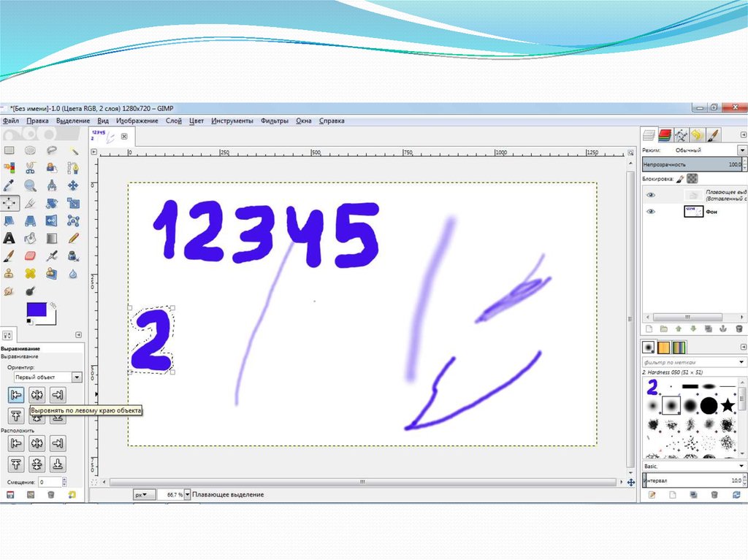Switch to the Undo History tab

[x=696, y=136]
